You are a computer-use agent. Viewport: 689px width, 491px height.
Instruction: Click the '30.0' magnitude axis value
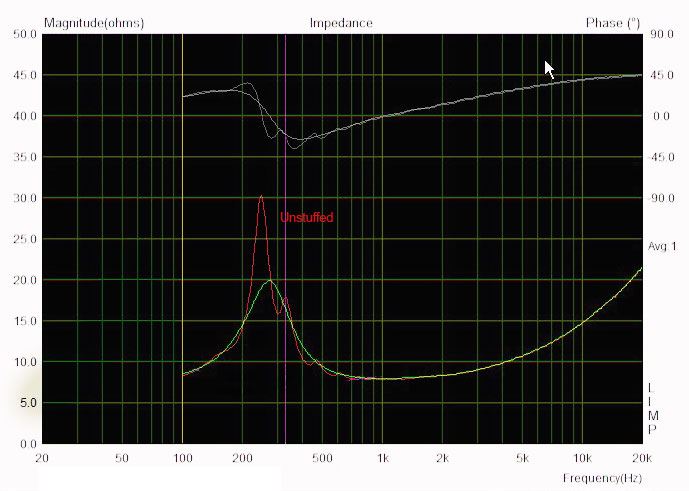[x=25, y=198]
